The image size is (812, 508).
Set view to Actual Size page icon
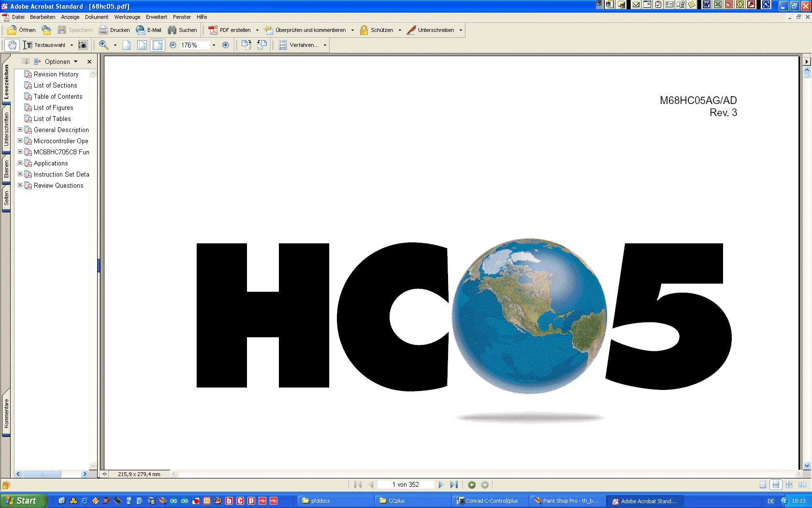coord(127,45)
